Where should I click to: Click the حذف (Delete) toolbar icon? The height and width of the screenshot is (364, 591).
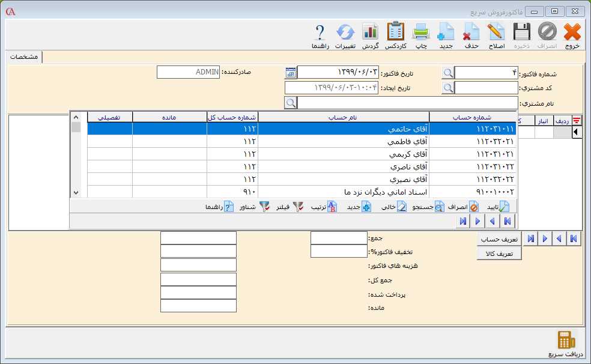pyautogui.click(x=471, y=35)
